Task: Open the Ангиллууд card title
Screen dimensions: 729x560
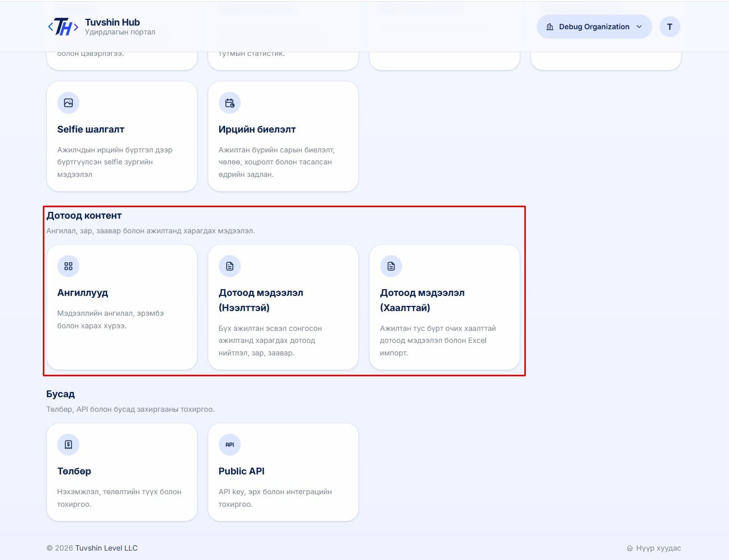Action: click(x=83, y=293)
